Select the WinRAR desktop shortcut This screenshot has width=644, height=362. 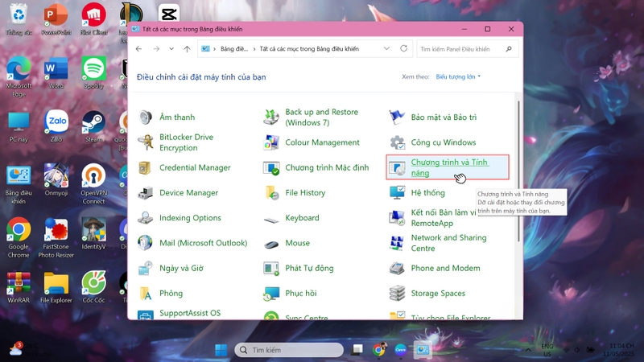(x=19, y=287)
